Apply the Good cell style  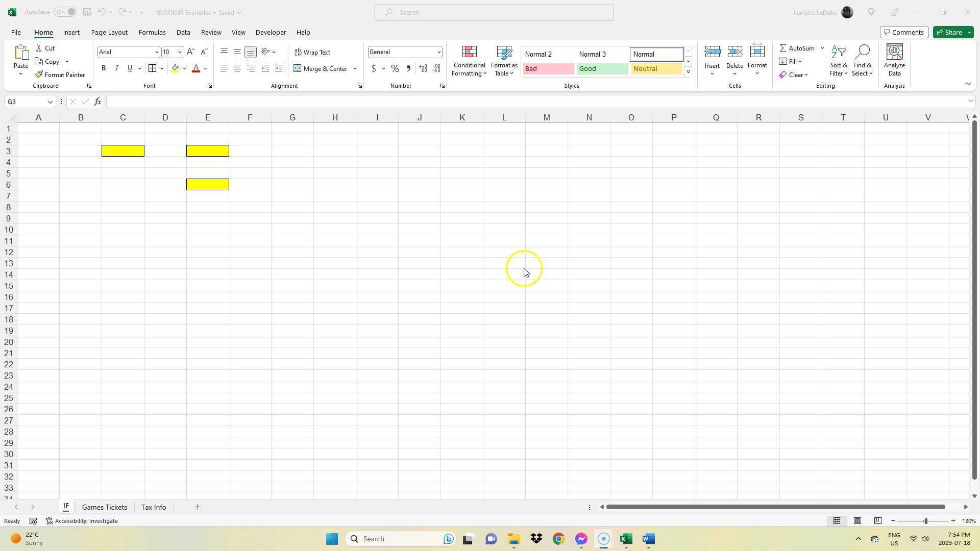pos(602,68)
